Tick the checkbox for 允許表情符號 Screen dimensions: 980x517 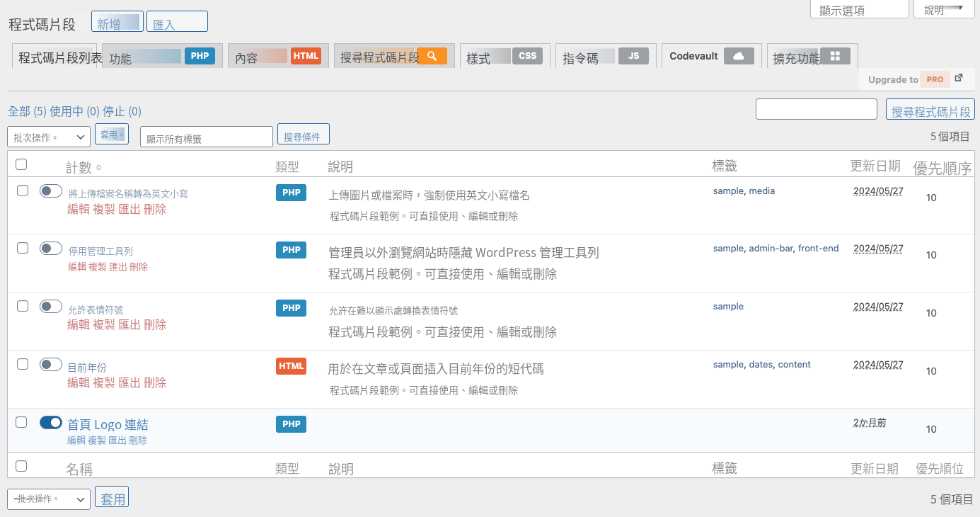23,306
